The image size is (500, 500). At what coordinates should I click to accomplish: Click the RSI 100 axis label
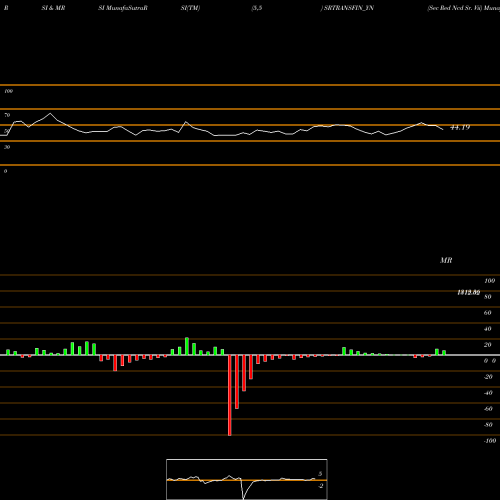click(8, 91)
